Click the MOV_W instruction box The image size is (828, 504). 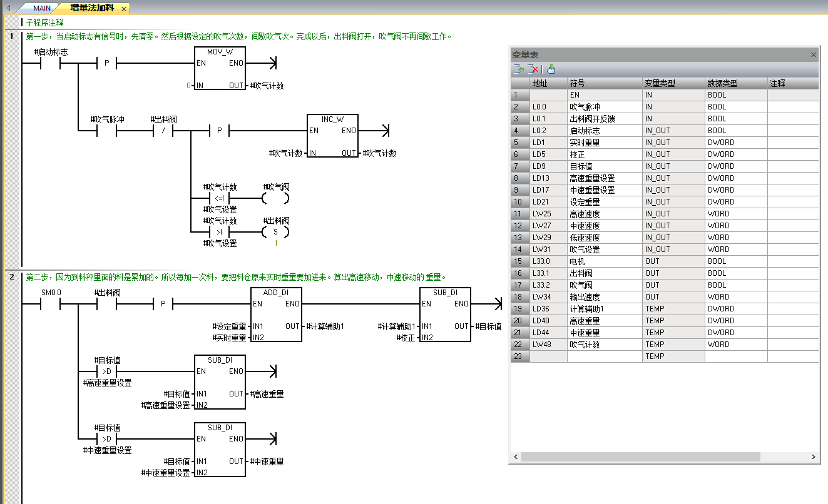[x=220, y=69]
